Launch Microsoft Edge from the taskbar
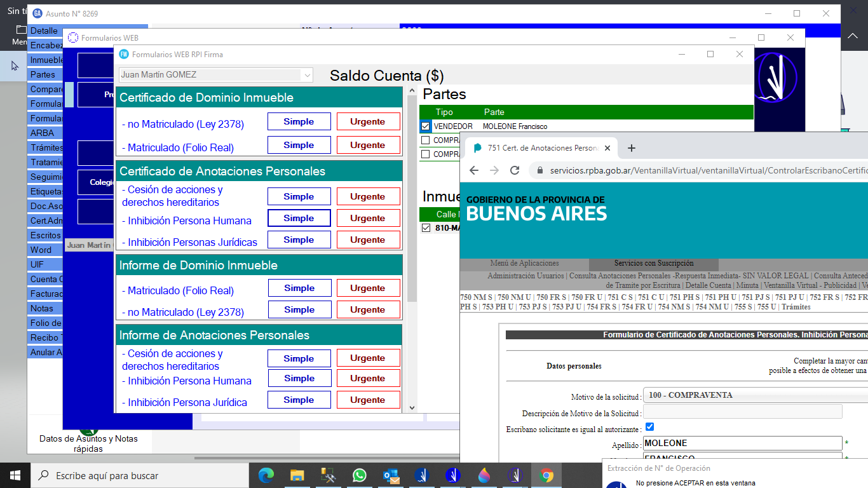 [x=266, y=475]
